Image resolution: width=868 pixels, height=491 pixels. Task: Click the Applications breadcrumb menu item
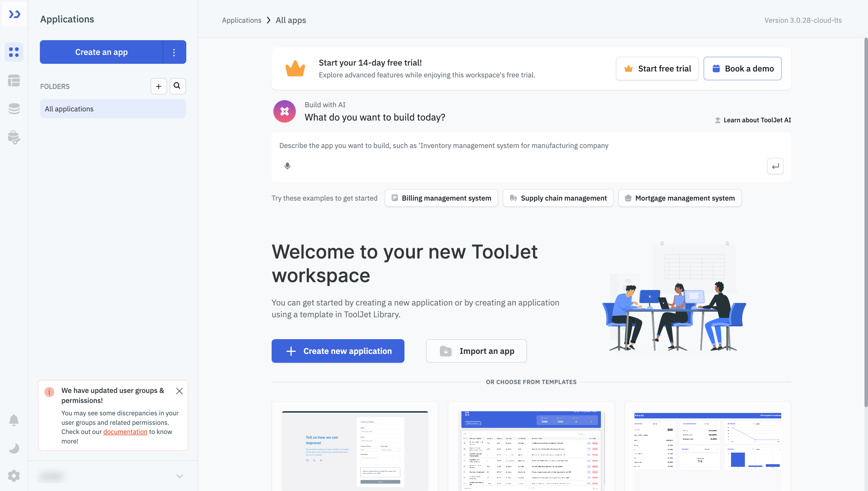coord(242,20)
